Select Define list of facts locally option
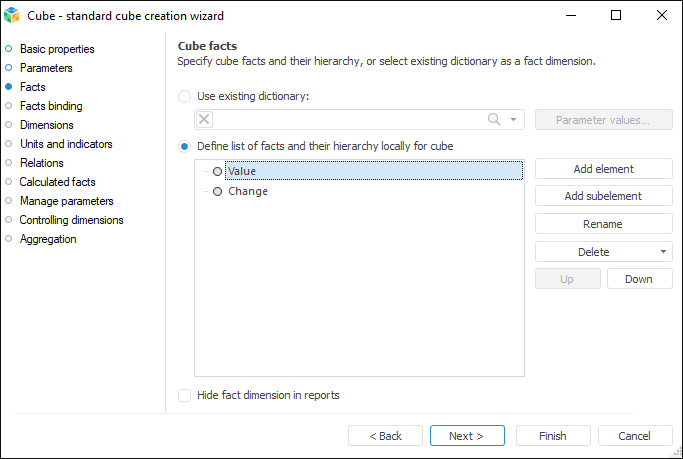683x459 pixels. tap(184, 146)
